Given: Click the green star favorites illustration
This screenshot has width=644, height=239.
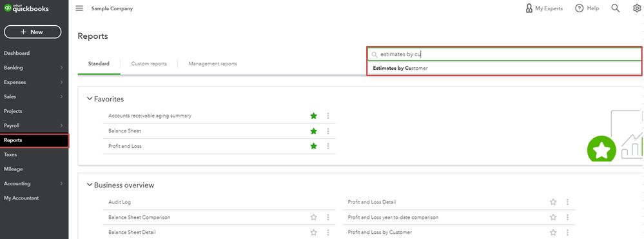Looking at the screenshot, I should point(601,150).
